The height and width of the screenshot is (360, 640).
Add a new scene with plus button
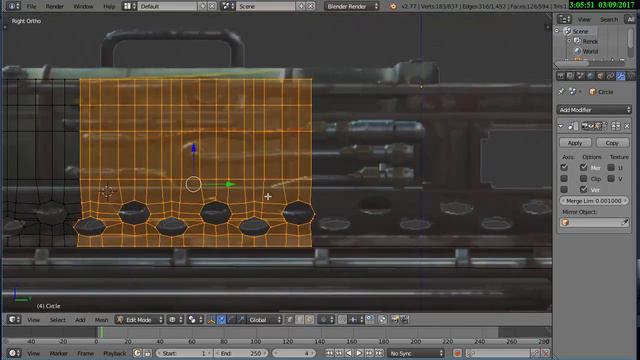(x=301, y=6)
